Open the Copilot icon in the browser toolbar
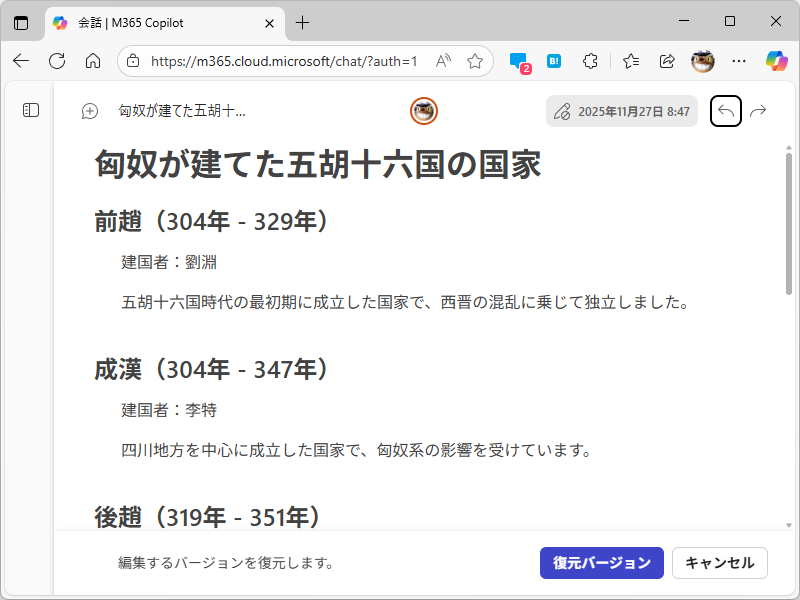Image resolution: width=800 pixels, height=600 pixels. (778, 61)
